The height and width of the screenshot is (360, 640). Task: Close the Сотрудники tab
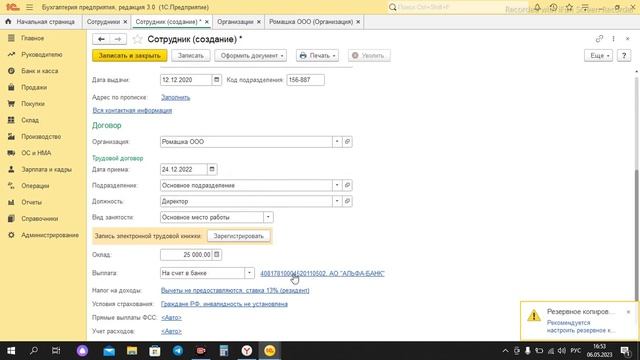pos(125,22)
